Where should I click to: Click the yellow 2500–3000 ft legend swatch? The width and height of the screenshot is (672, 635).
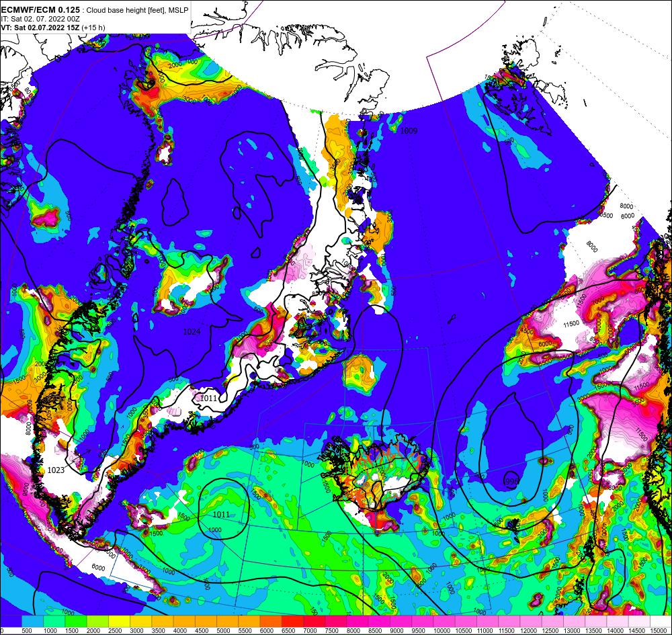119,621
